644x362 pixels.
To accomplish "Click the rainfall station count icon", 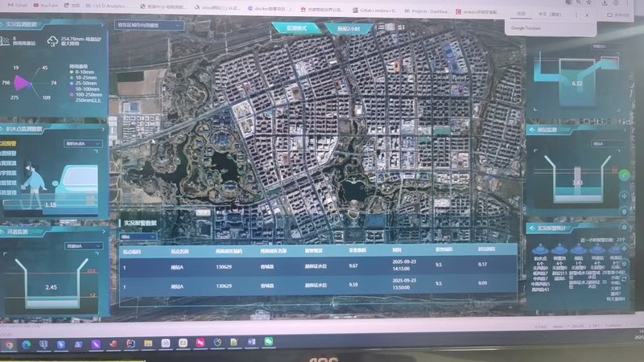I will (5, 41).
